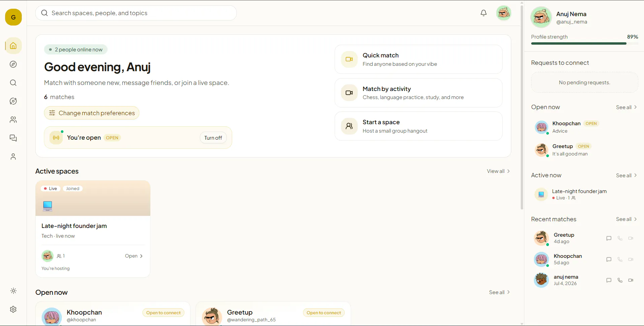Click the Joined badge on space card
This screenshot has width=644, height=326.
point(73,189)
